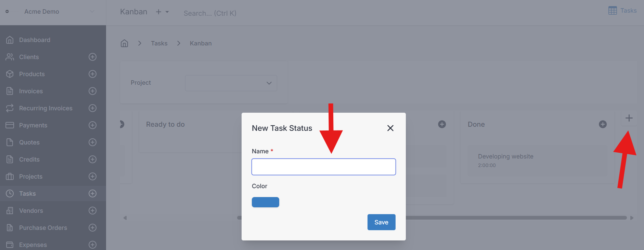Viewport: 644px width, 250px height.
Task: Click the Recurring Invoices loop icon
Action: [x=10, y=108]
